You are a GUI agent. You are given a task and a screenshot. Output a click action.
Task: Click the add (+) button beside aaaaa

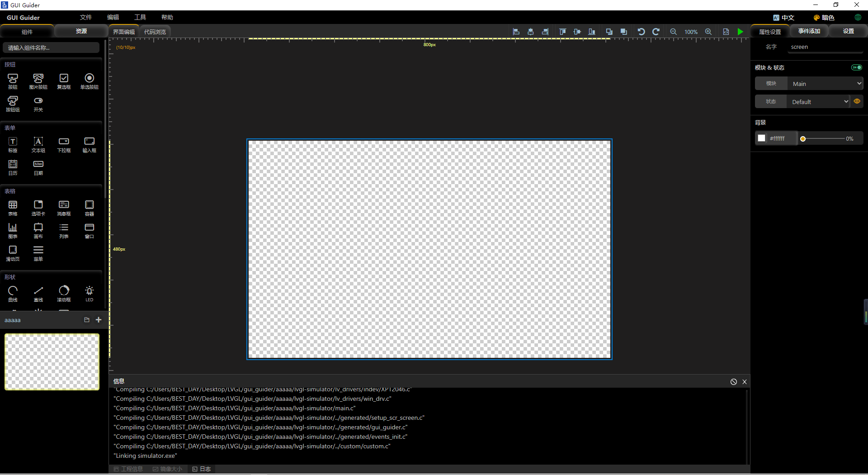[98, 320]
